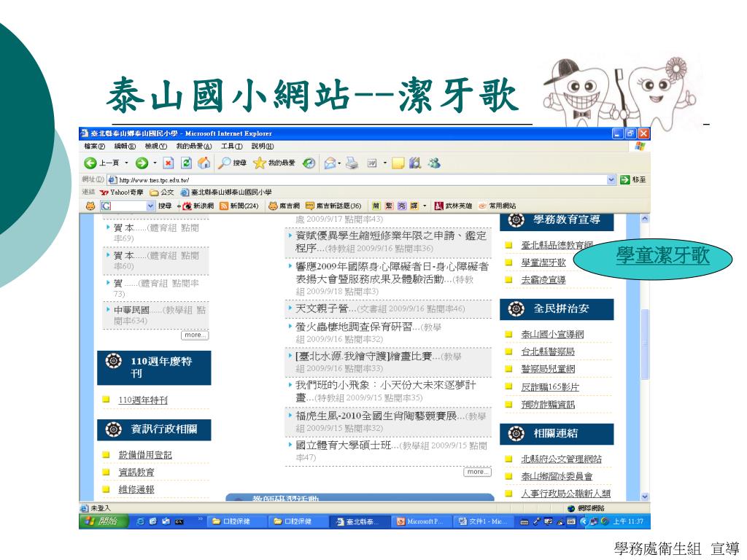Open the 去霸凌宣導 link
The image size is (747, 560).
pyautogui.click(x=543, y=279)
